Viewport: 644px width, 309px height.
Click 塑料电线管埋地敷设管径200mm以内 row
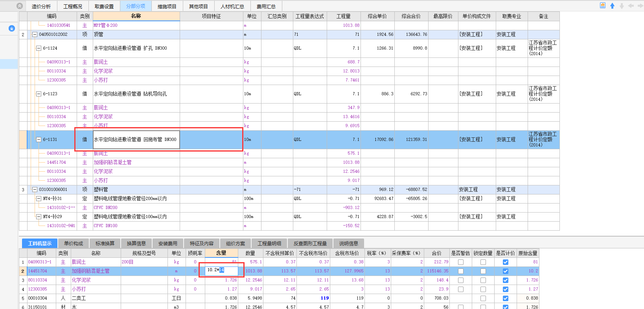coord(289,199)
